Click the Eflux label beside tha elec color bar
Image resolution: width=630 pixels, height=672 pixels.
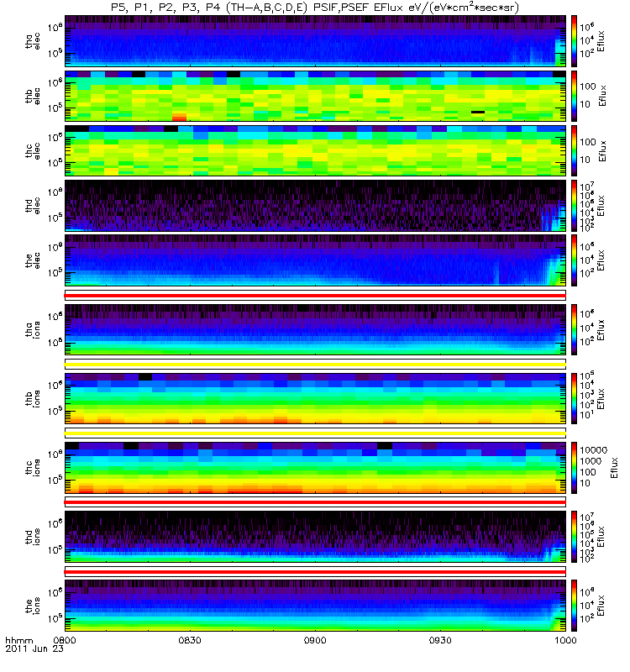click(601, 41)
